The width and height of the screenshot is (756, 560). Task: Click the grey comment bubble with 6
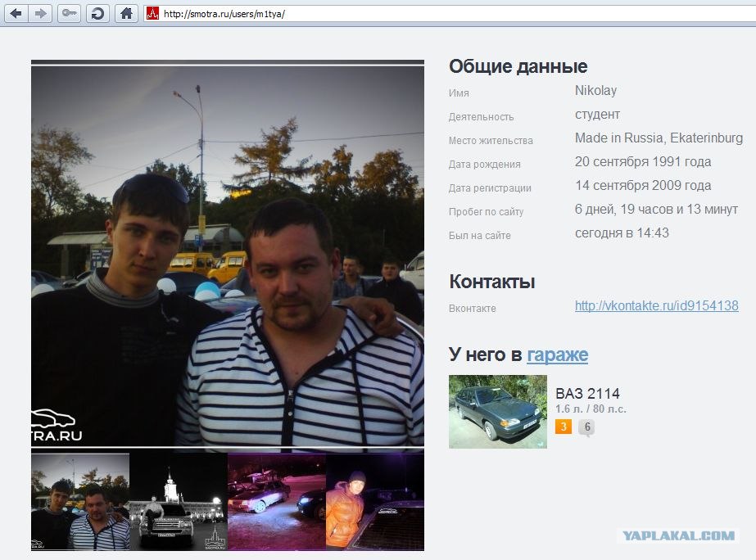click(x=586, y=427)
